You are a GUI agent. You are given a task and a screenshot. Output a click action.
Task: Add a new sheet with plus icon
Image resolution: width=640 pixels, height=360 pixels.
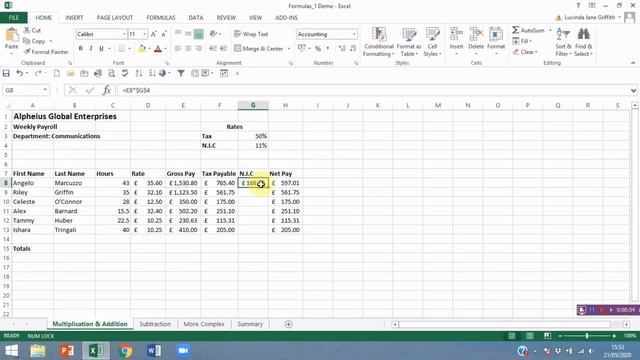[289, 324]
